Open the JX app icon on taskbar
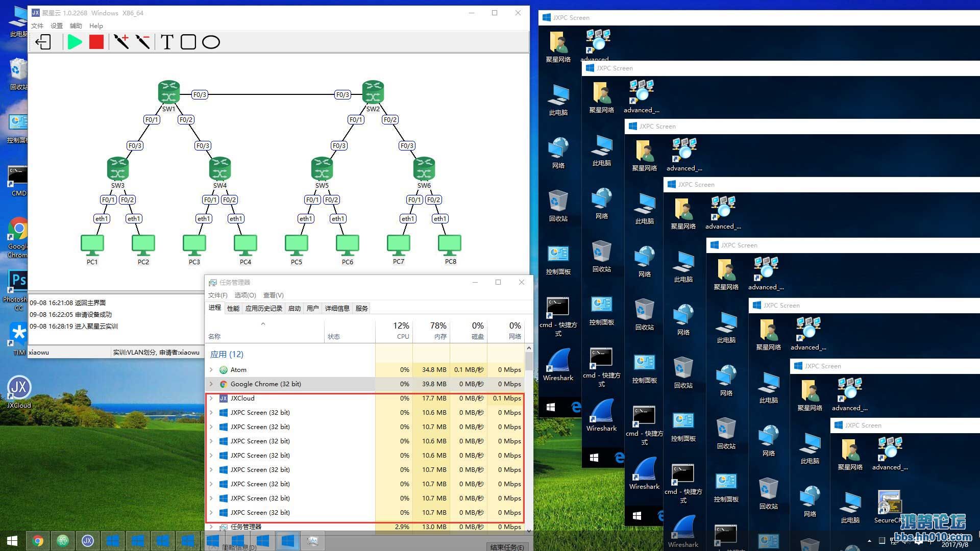The width and height of the screenshot is (980, 551). tap(88, 541)
